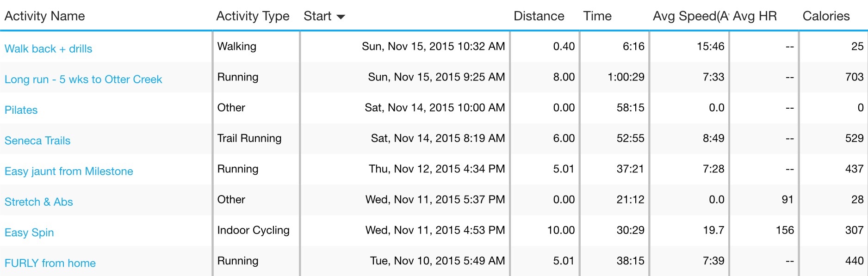Click the 703 calories cell

pos(854,77)
